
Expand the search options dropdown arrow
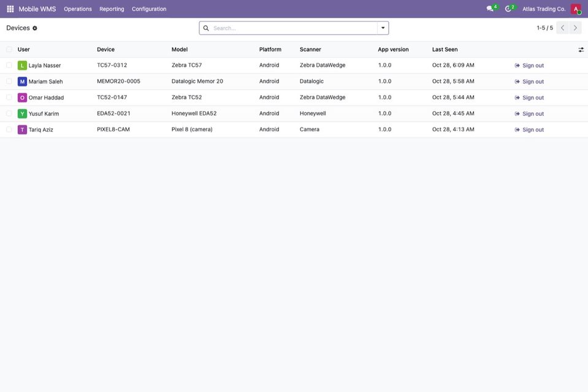[x=383, y=28]
